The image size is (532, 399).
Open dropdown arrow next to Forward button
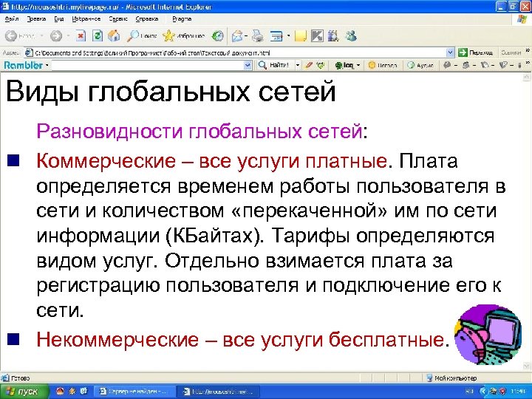point(68,35)
